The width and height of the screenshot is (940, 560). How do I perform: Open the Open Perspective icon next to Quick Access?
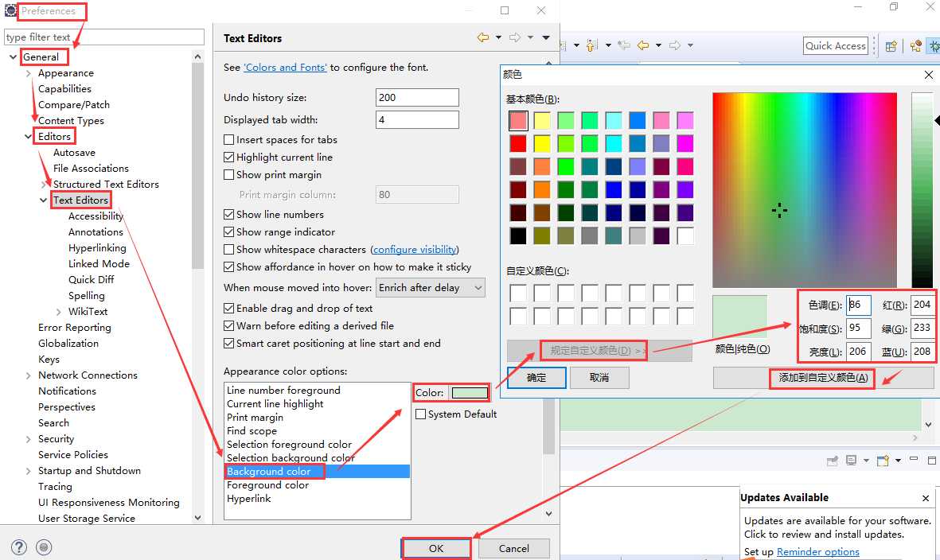[x=891, y=46]
